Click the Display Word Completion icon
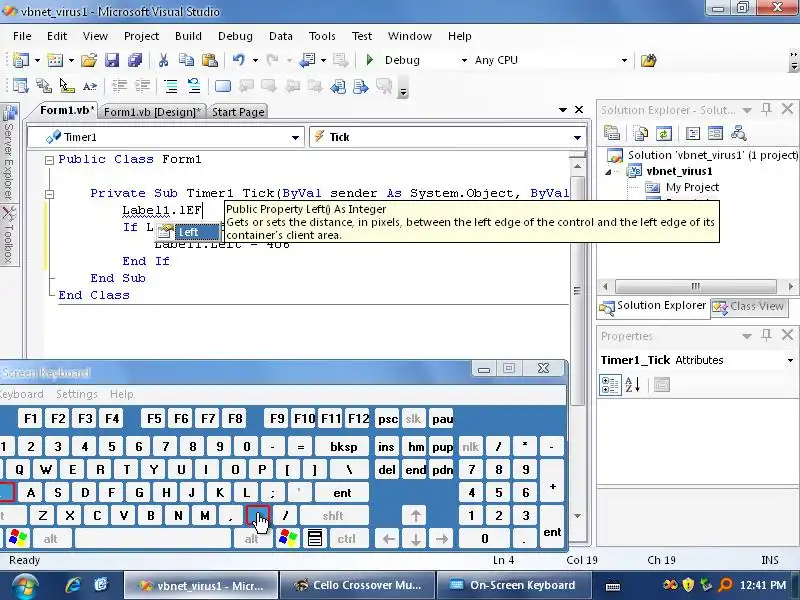 90,86
